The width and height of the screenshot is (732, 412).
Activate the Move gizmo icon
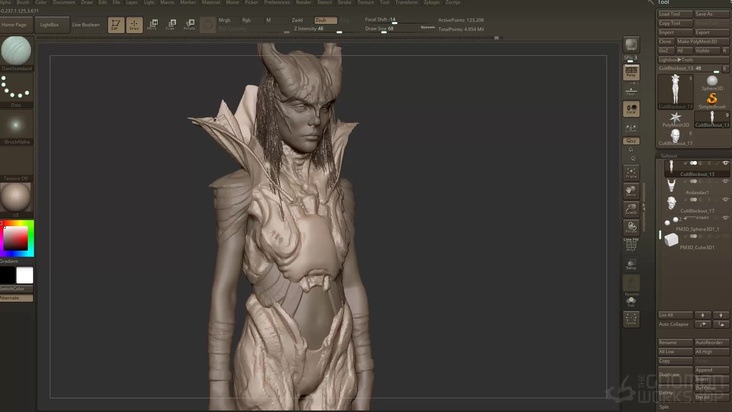152,24
